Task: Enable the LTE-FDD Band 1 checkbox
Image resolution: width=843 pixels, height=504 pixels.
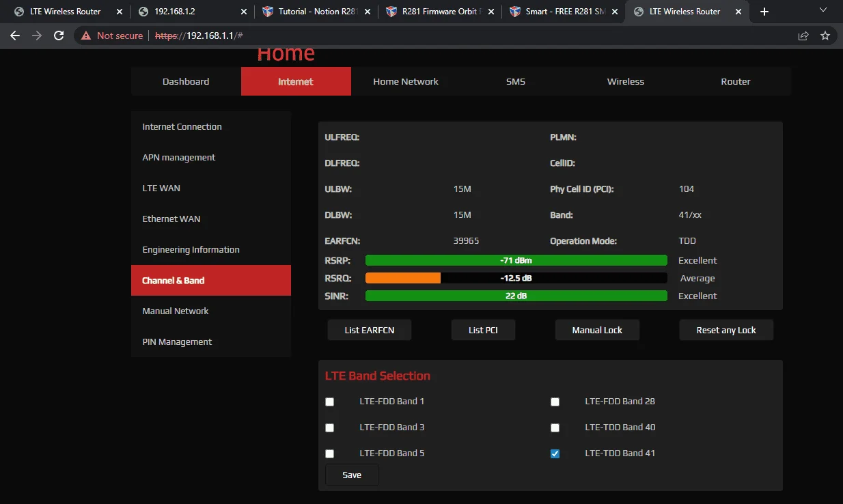Action: 329,402
